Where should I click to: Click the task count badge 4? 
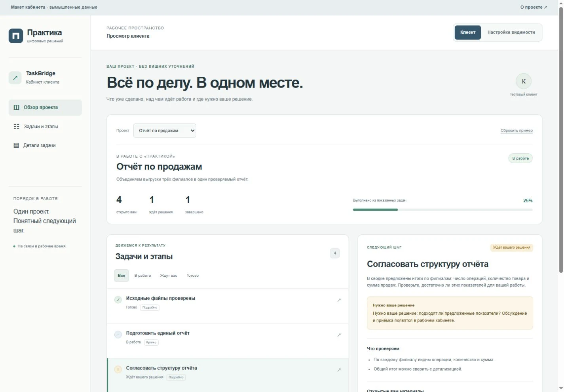click(335, 253)
